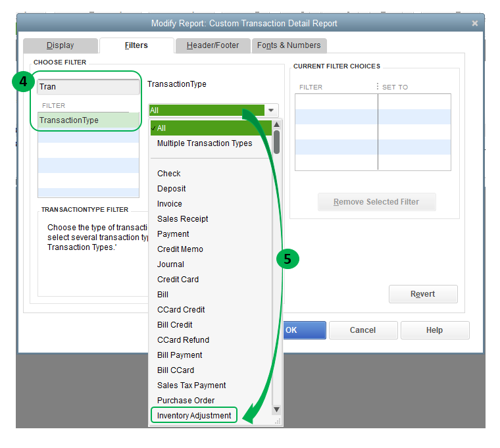
Task: Click the dropdown list scrollbar thumb
Action: coord(277,142)
